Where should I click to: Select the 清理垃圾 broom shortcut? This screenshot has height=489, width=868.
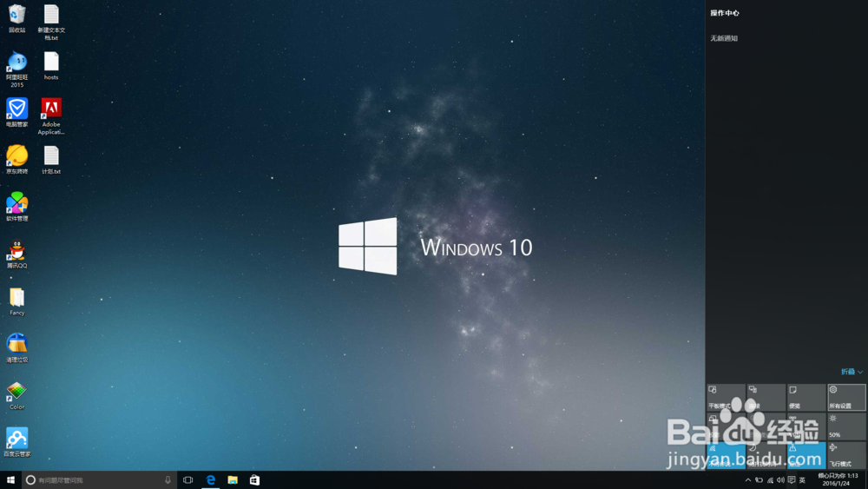tap(17, 348)
